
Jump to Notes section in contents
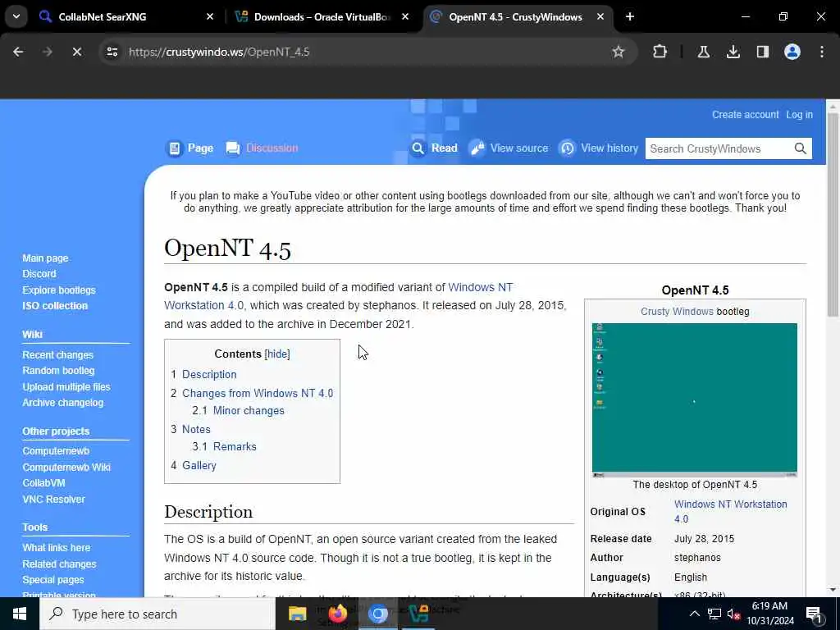tap(196, 430)
